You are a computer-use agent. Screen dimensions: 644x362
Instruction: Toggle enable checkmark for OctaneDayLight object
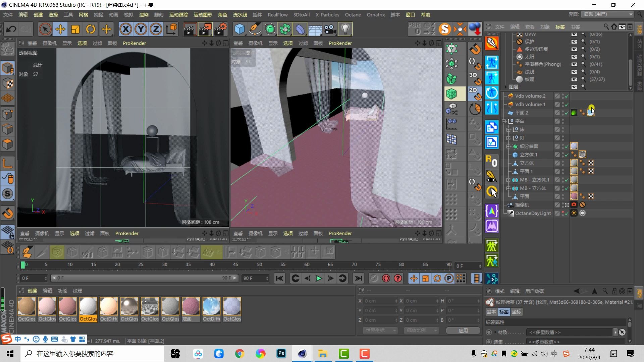point(567,214)
